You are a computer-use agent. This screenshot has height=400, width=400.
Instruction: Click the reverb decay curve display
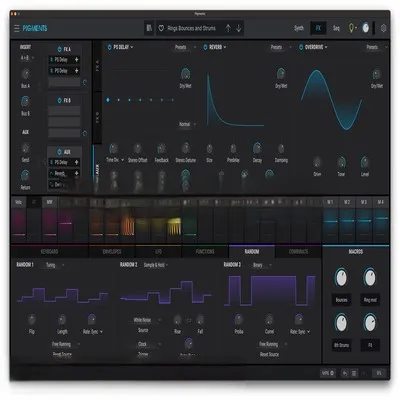(x=235, y=99)
